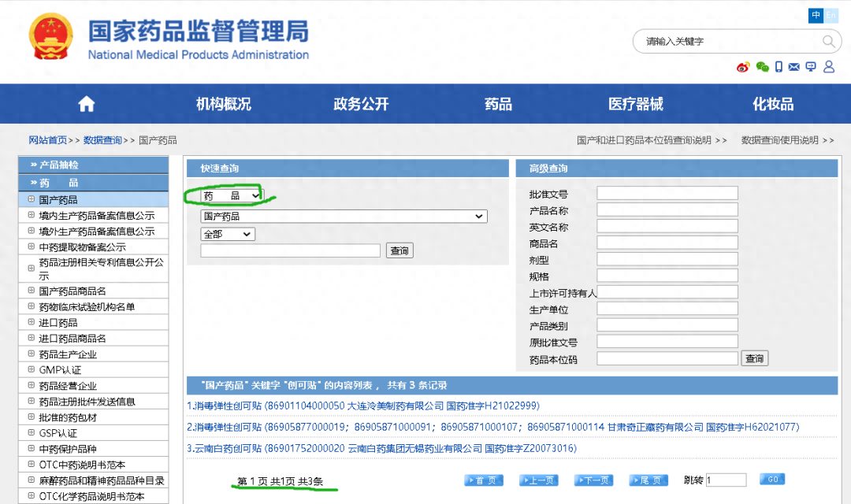Open the Weibo share icon
Viewport: 851px width, 504px height.
point(741,67)
